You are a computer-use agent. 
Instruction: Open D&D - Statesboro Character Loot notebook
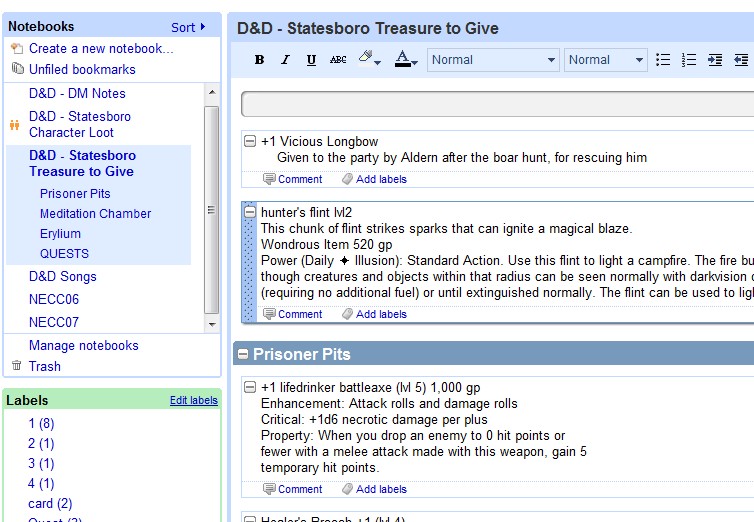coord(80,124)
